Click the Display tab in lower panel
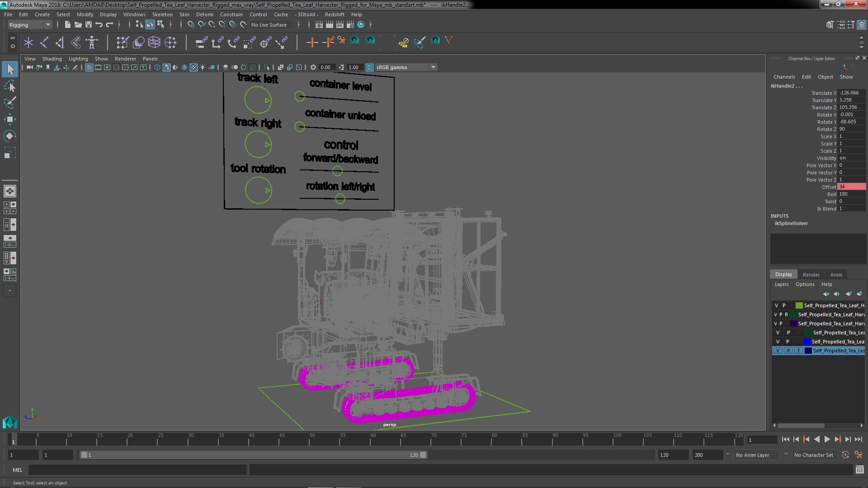868x488 pixels. coord(783,274)
